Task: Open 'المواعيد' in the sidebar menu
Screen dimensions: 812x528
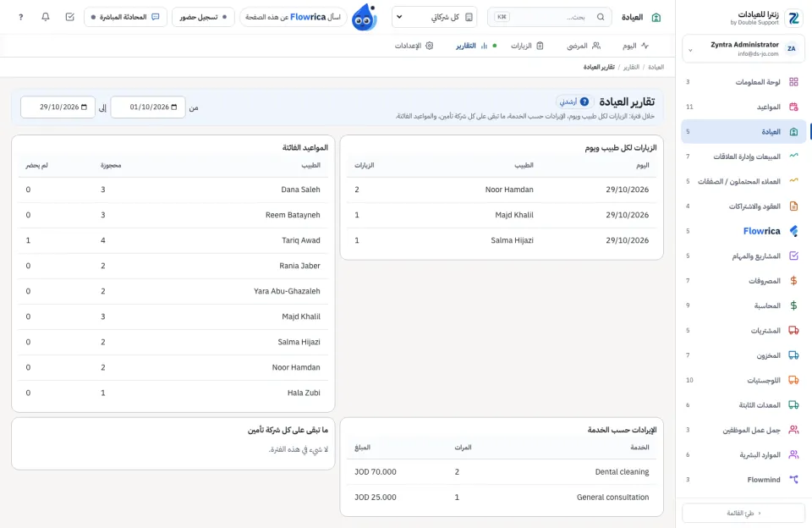Action: (743, 107)
